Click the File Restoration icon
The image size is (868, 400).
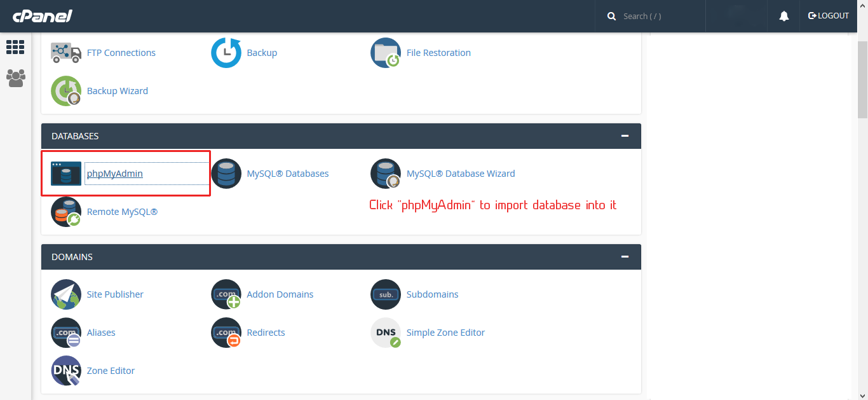[386, 53]
